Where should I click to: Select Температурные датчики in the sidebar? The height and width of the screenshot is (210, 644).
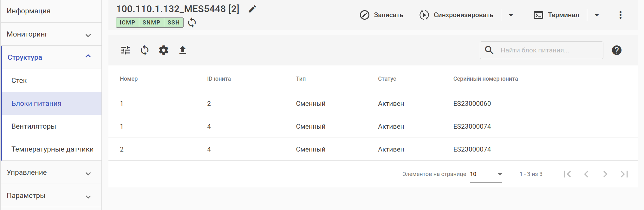[52, 149]
